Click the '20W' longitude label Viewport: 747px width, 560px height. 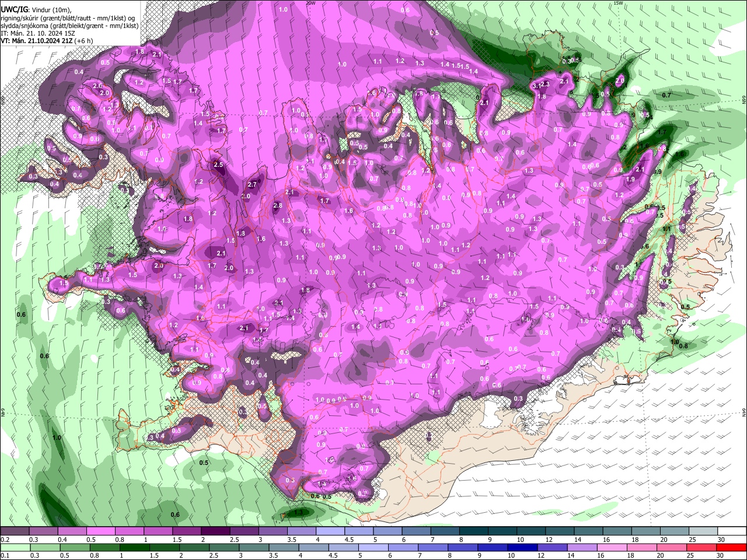310,3
